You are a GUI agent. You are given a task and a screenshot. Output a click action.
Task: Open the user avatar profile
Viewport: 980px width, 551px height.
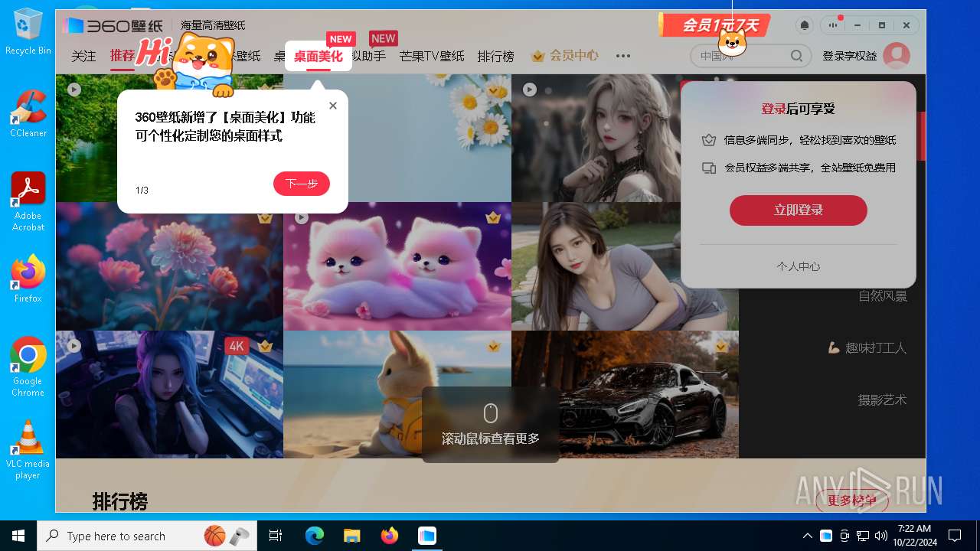(897, 56)
